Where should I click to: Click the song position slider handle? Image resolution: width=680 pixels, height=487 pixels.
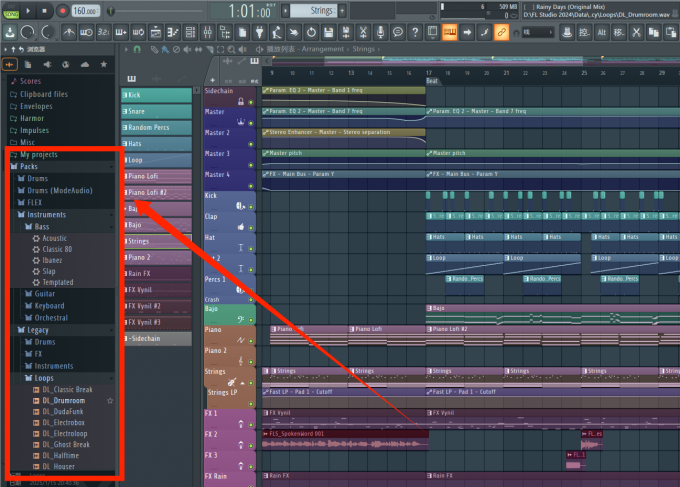tap(111, 11)
